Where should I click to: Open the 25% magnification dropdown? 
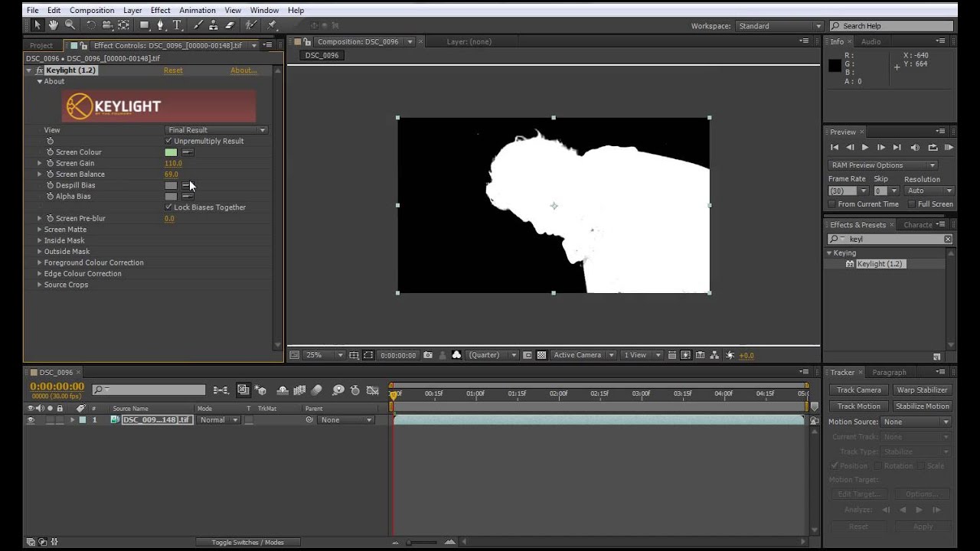click(325, 355)
